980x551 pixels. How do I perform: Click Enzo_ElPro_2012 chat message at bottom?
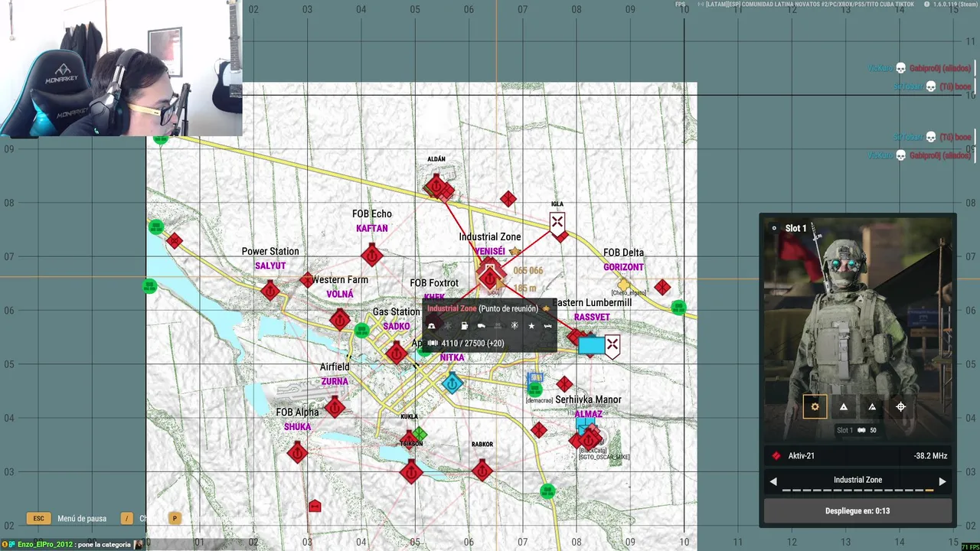(x=73, y=545)
